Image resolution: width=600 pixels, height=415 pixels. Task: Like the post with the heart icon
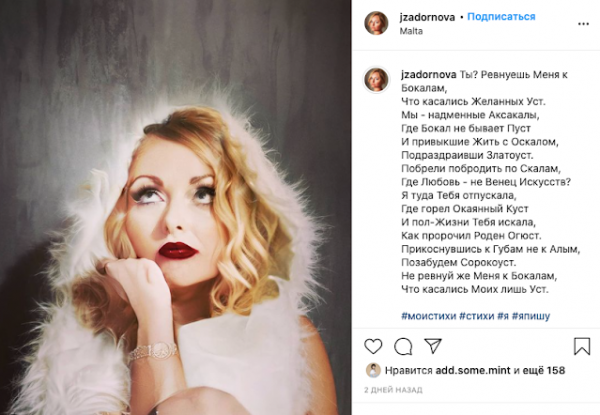(373, 346)
